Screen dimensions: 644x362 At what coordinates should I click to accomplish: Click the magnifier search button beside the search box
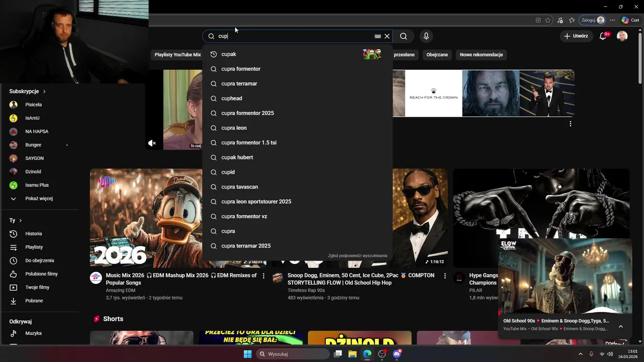tap(404, 36)
